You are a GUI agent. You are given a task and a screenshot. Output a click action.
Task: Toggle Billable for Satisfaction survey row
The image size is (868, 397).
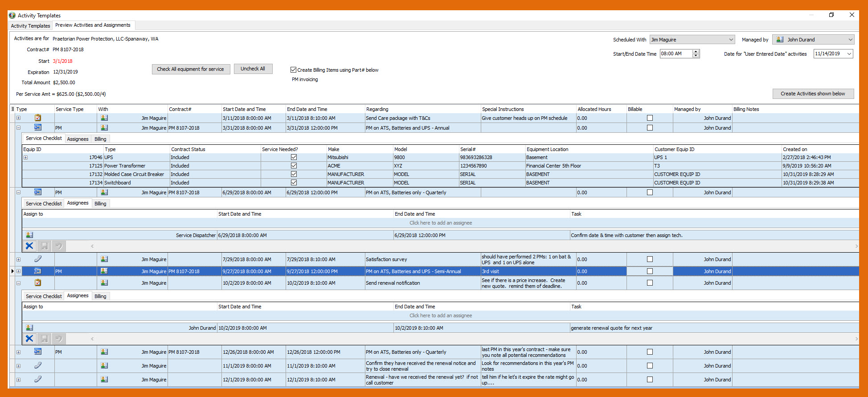(x=650, y=259)
